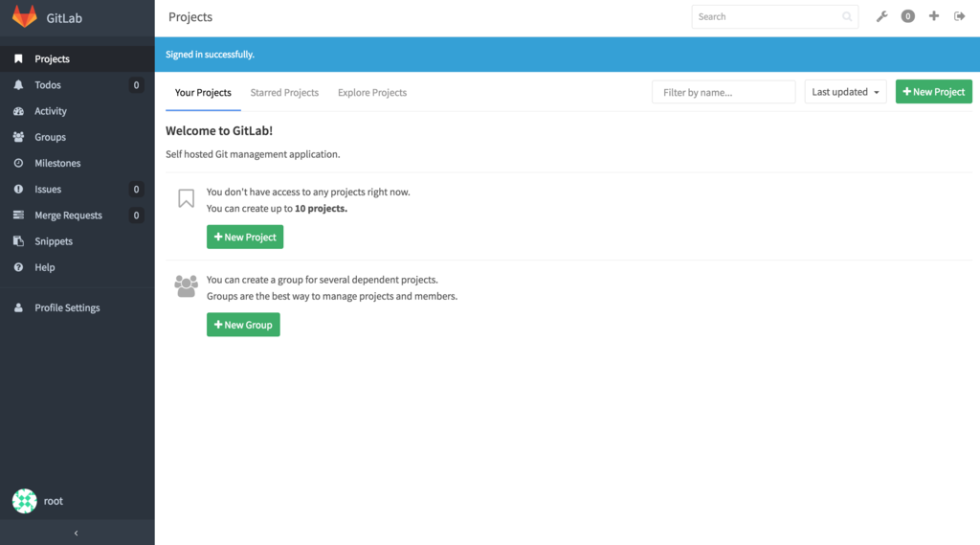Open the admin area wrench icon

[x=881, y=17]
